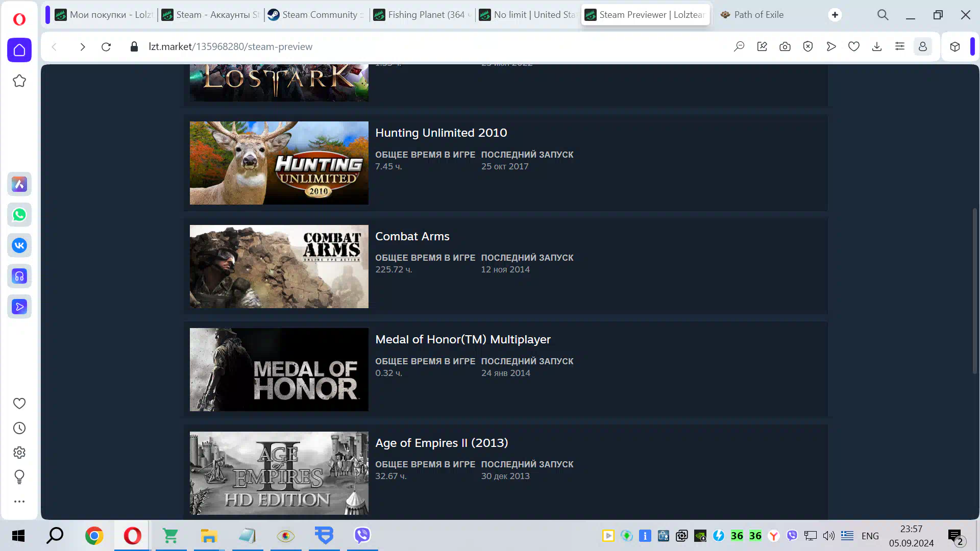This screenshot has height=551, width=980.
Task: Open the sidebar video player icon
Action: (x=19, y=307)
